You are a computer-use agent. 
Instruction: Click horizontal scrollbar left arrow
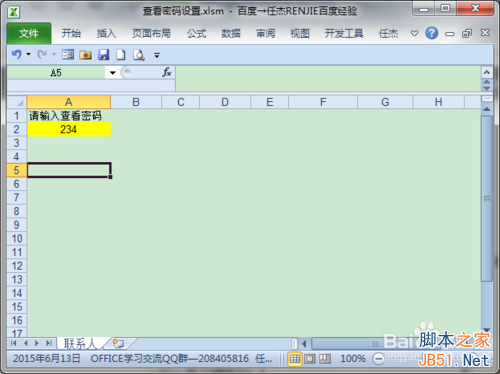[304, 343]
